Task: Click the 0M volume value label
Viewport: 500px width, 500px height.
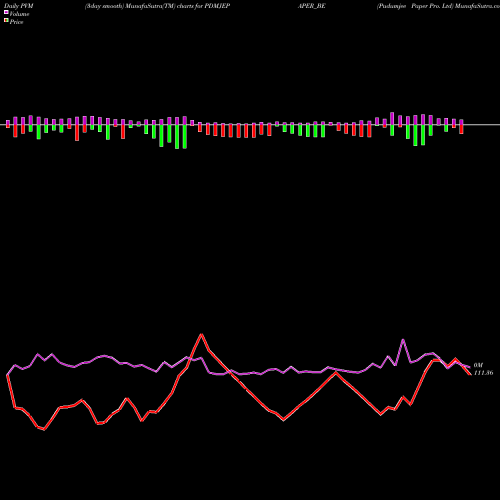Action: (x=478, y=365)
